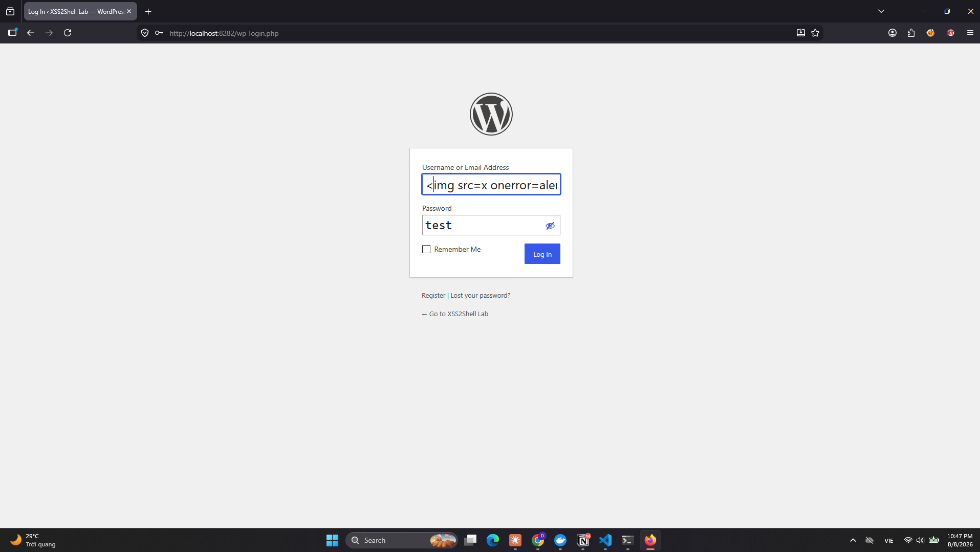Open Notion from the taskbar

(583, 540)
